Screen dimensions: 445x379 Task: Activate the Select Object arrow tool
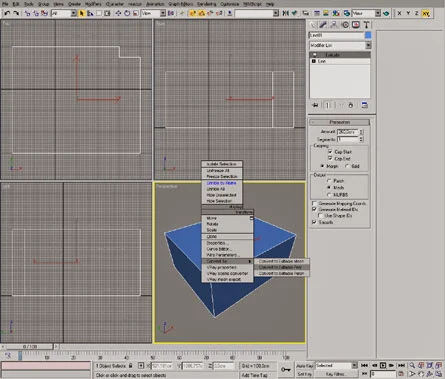(x=82, y=13)
